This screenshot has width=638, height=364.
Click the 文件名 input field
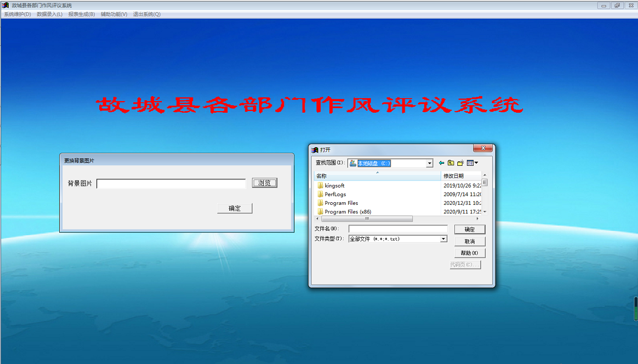pos(398,229)
